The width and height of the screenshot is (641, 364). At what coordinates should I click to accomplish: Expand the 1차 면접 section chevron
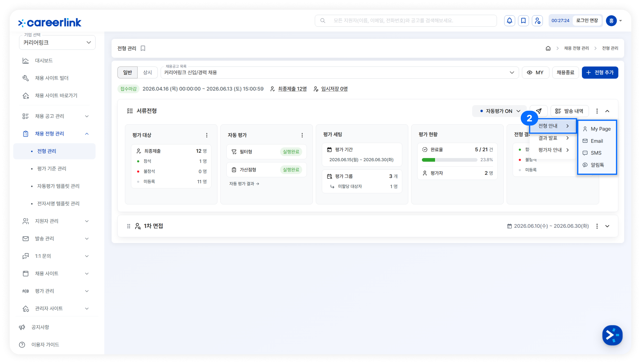pyautogui.click(x=607, y=226)
